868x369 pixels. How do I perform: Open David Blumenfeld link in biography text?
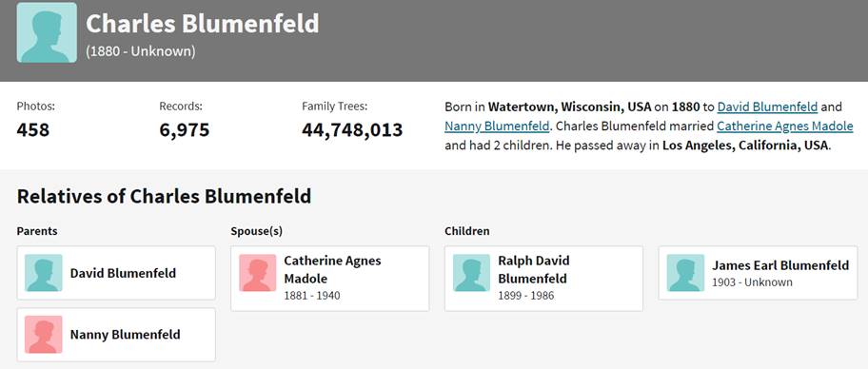point(767,107)
